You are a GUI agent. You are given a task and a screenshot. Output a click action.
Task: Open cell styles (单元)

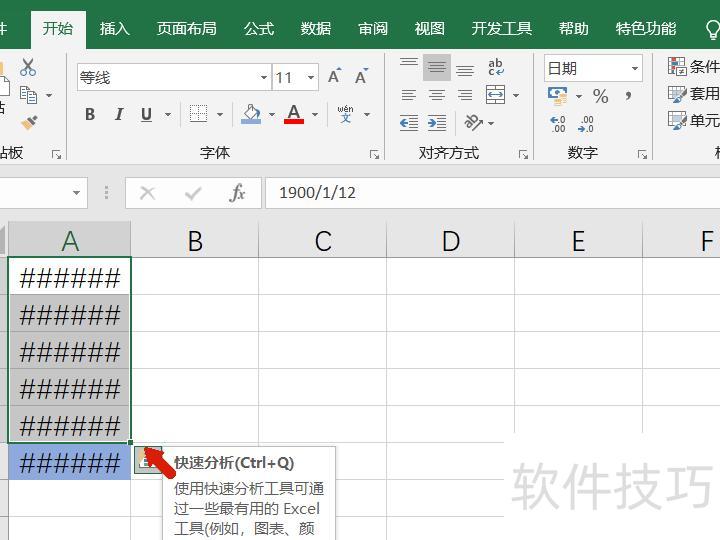point(693,120)
